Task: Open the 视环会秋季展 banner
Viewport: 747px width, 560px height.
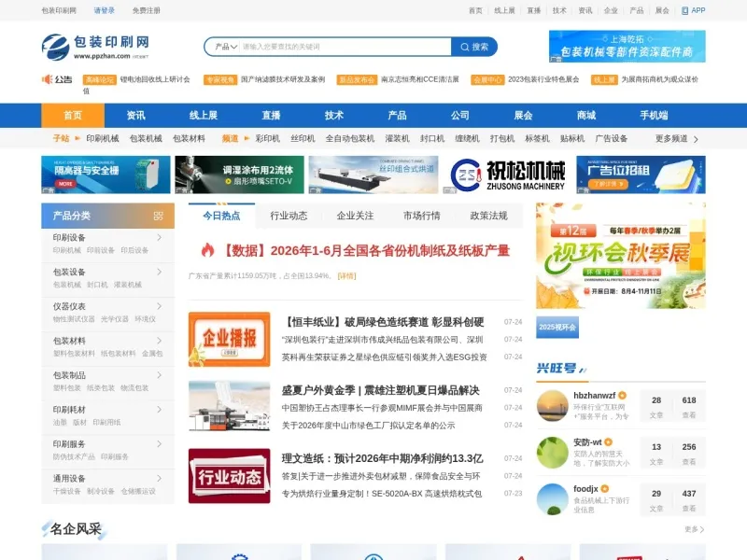Action: (x=621, y=256)
